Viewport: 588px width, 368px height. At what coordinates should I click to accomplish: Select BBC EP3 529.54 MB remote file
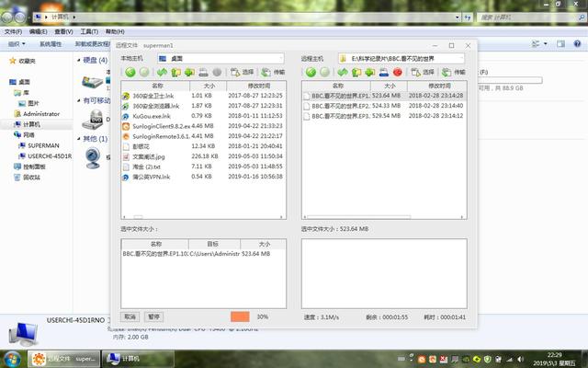pyautogui.click(x=384, y=116)
